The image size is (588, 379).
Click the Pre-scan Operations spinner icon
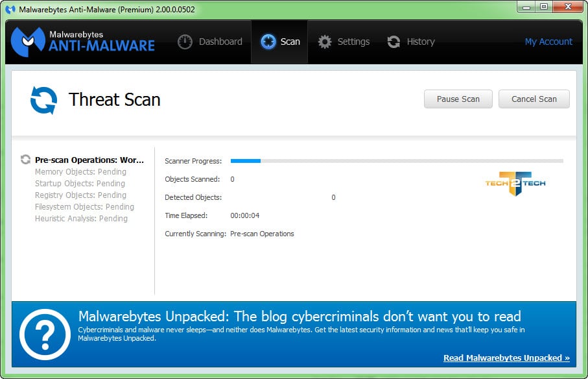25,160
